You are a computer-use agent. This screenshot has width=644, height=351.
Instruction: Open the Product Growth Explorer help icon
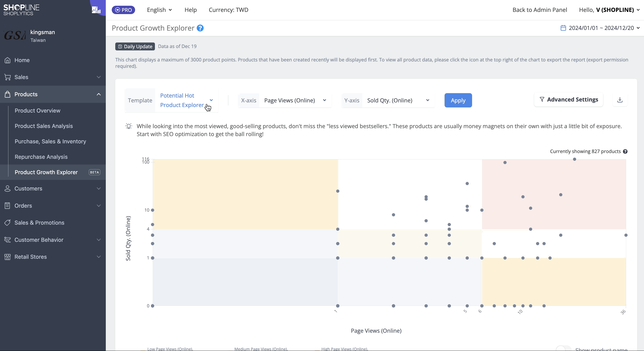click(x=200, y=28)
